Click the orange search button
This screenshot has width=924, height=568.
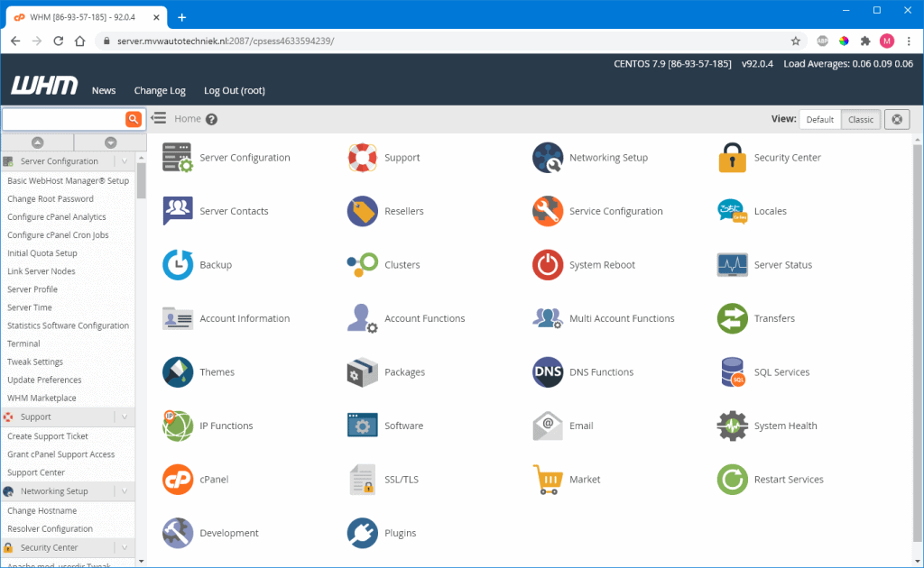pos(134,119)
